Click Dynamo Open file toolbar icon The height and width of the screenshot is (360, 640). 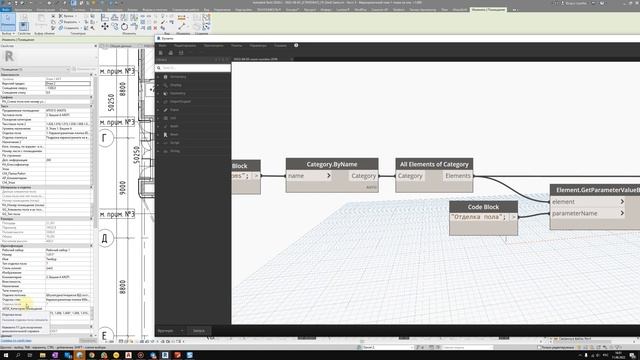[x=171, y=53]
